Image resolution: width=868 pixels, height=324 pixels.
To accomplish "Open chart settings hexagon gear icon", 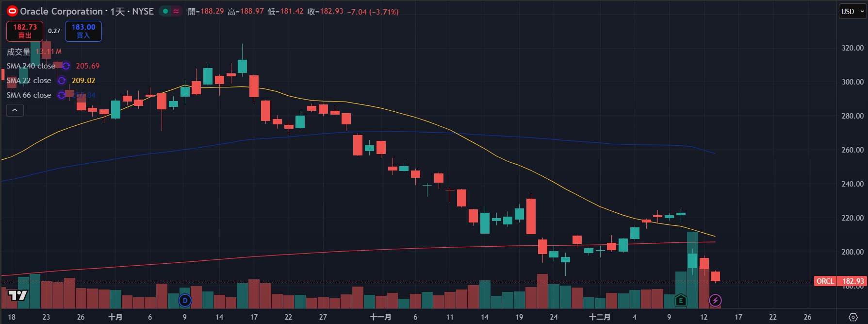I will coord(853,317).
